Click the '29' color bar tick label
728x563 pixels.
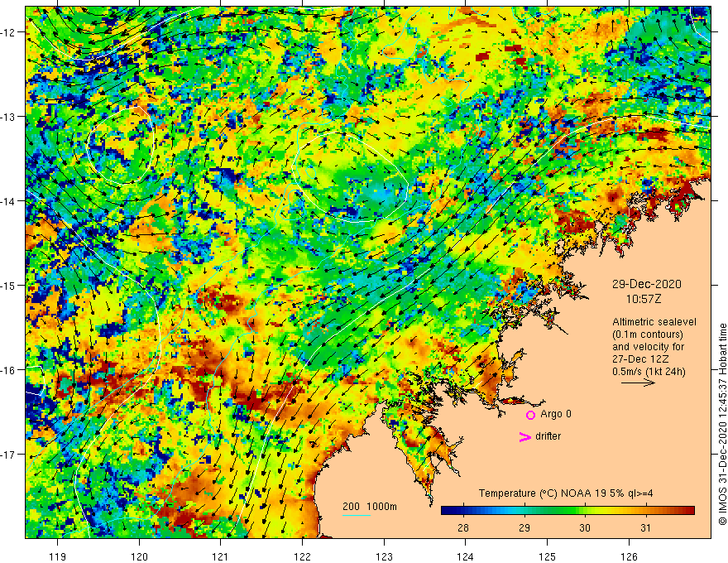[x=524, y=527]
